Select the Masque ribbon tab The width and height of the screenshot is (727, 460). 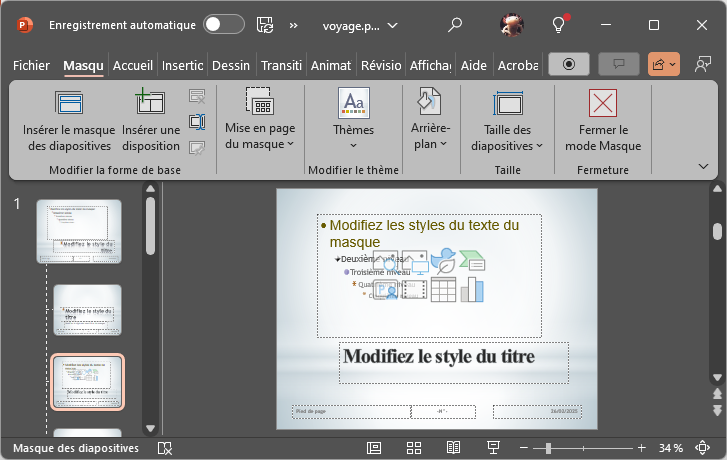coord(83,65)
